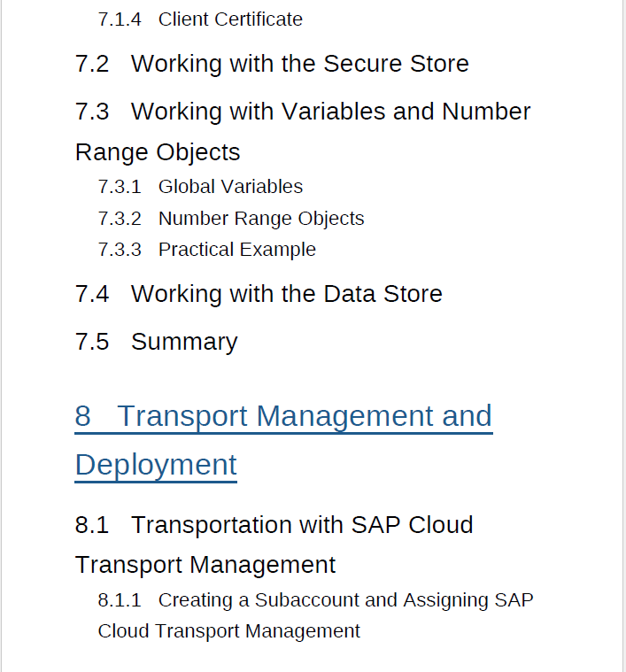626x672 pixels.
Task: Click section number 7.1.4
Action: tap(120, 19)
